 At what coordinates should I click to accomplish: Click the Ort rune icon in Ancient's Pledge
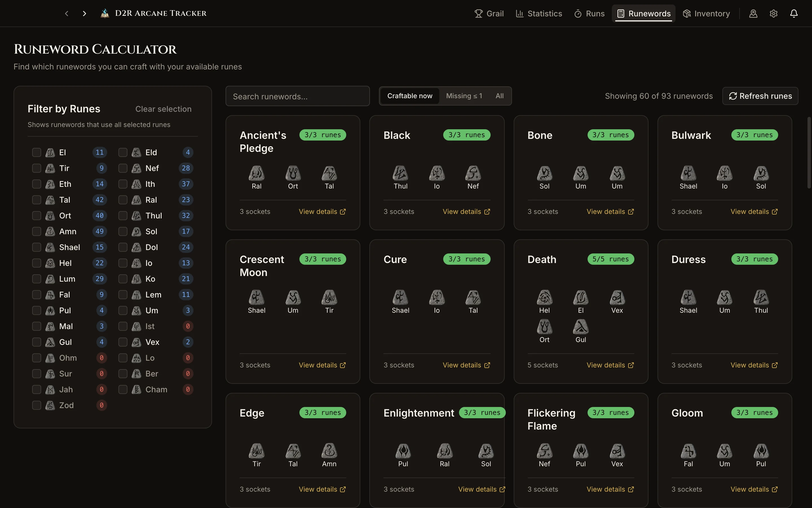293,173
